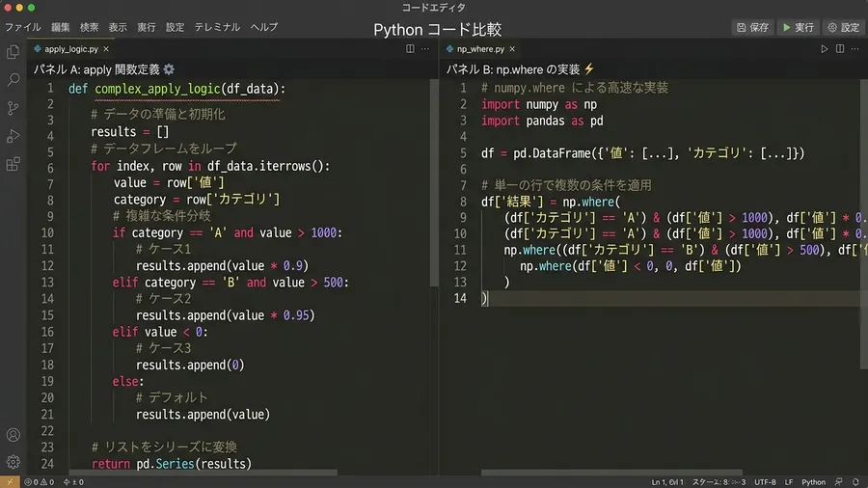868x488 pixels.
Task: Click the lightning icon beside Panel B title
Action: [589, 69]
